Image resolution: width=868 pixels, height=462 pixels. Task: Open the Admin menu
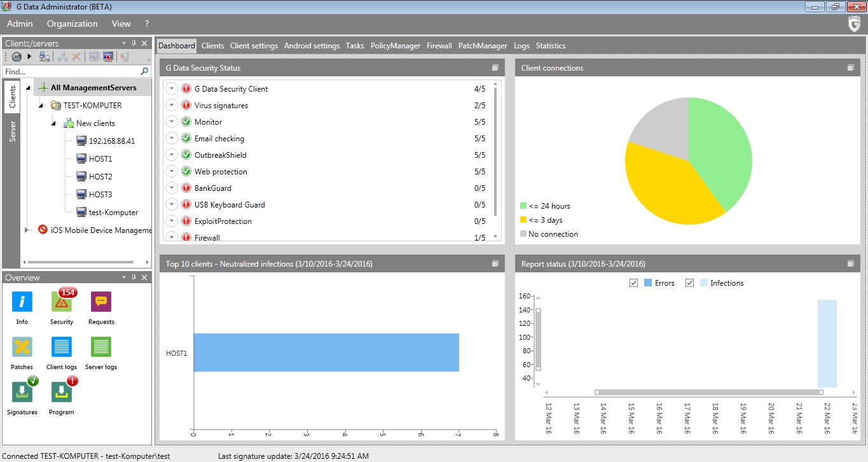(x=20, y=24)
